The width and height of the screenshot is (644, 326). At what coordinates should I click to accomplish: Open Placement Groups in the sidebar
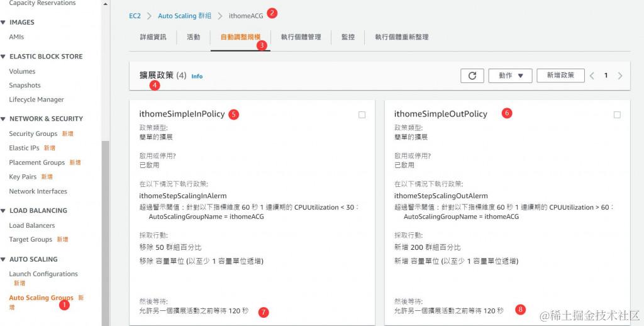(37, 162)
